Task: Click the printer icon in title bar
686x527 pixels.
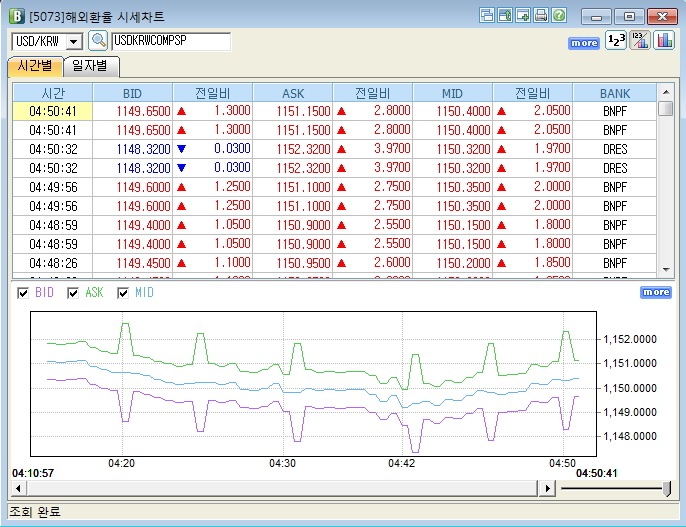Action: 541,15
